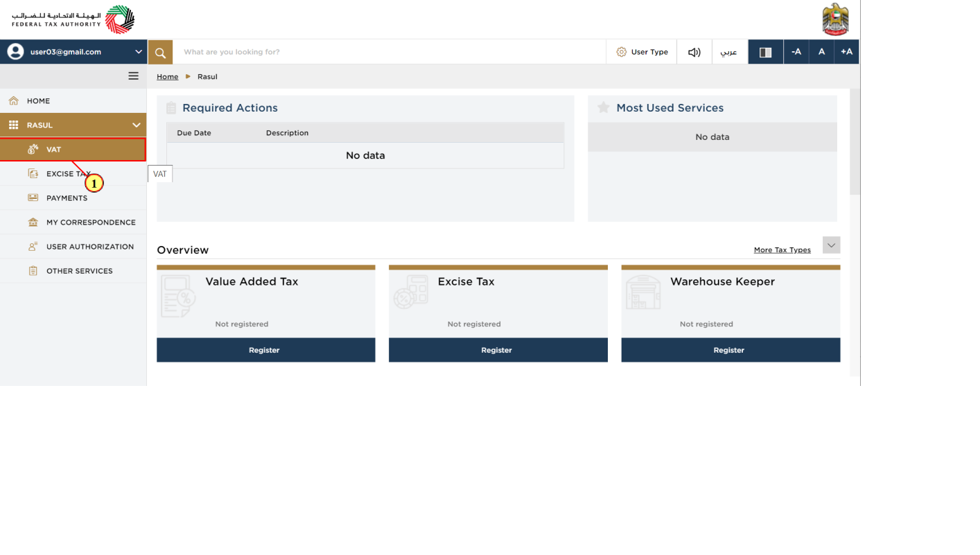Click the Due Date column header
The height and width of the screenshot is (555, 980).
[x=194, y=133]
